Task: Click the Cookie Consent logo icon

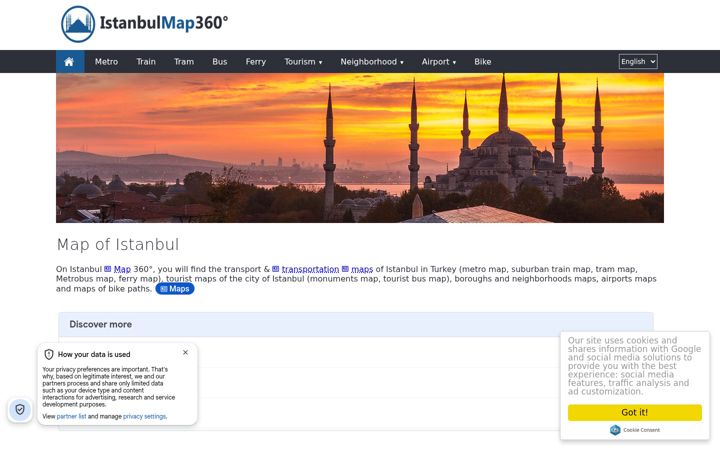Action: (615, 430)
